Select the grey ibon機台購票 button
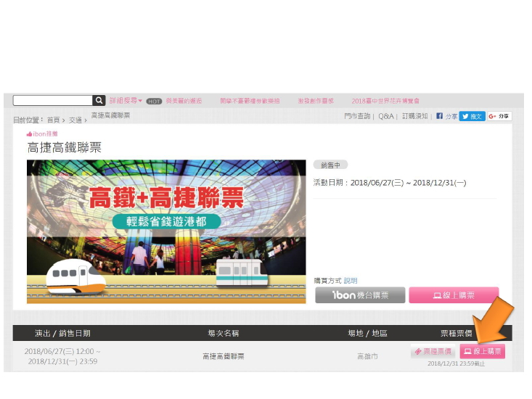This screenshot has width=532, height=399. click(x=359, y=295)
